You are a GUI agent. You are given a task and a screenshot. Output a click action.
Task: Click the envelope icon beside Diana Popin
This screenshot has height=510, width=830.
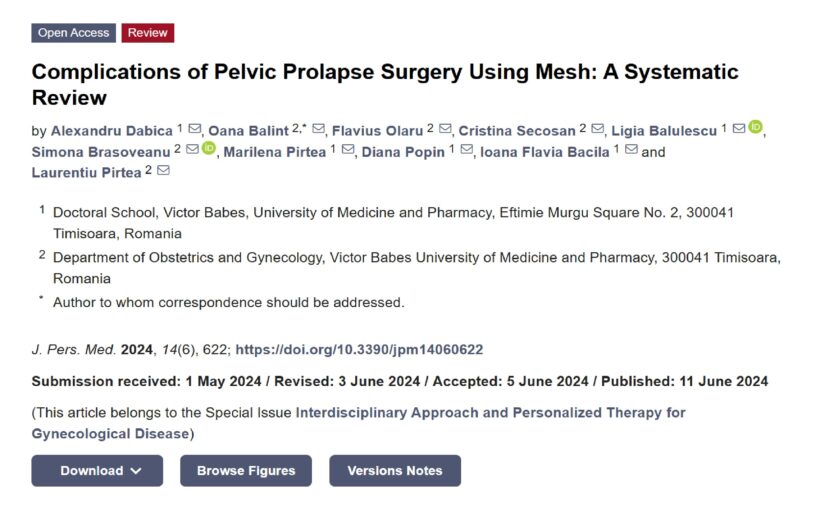(467, 150)
